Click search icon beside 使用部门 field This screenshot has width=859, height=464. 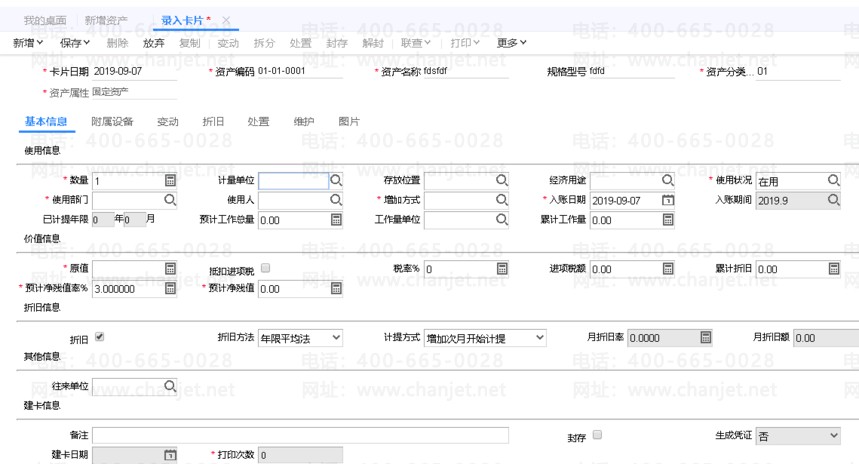click(x=170, y=200)
